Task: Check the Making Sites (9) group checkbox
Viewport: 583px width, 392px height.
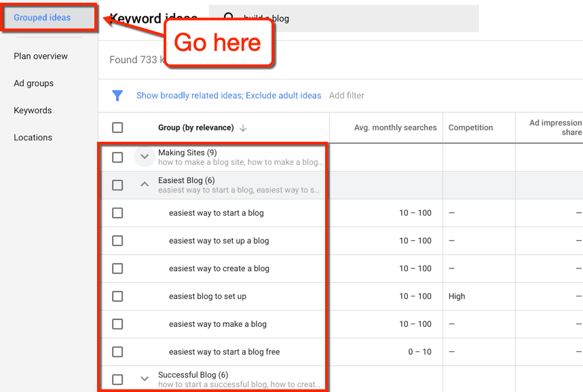Action: (117, 157)
